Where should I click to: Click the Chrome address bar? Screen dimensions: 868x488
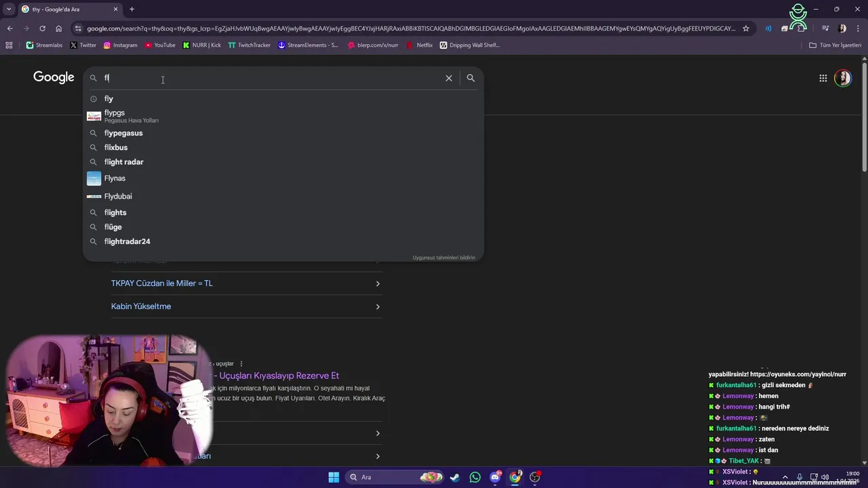410,28
